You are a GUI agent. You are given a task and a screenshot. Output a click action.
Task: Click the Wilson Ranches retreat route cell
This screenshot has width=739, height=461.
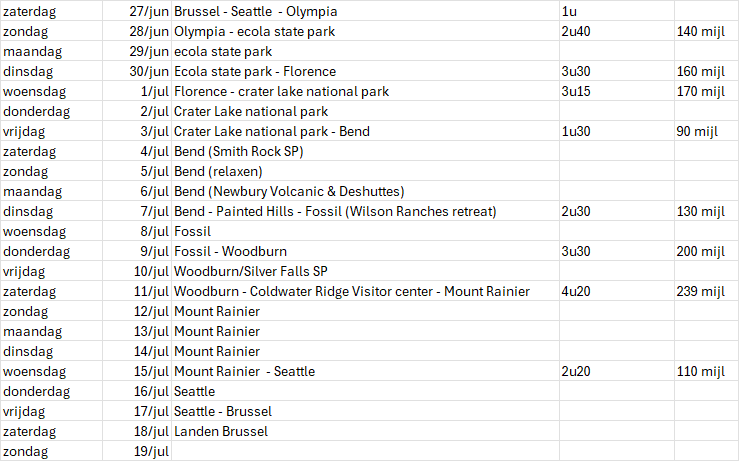[x=335, y=211]
